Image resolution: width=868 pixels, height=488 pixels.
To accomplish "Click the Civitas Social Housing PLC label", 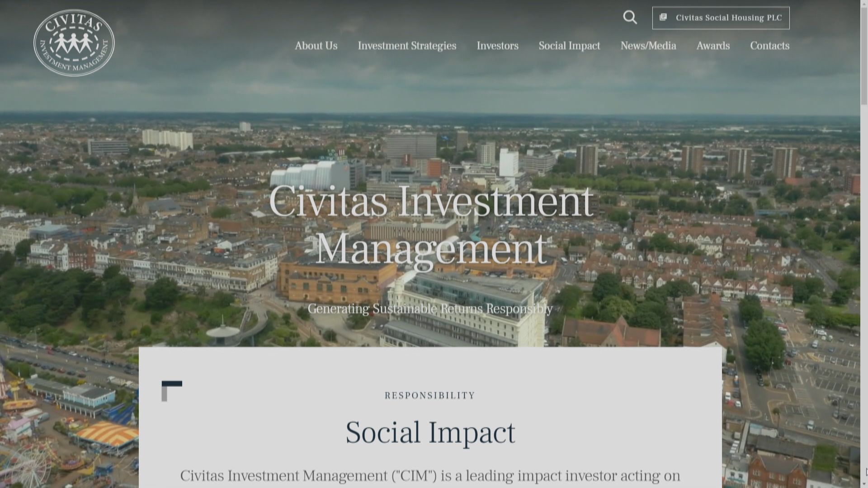I will (x=729, y=18).
